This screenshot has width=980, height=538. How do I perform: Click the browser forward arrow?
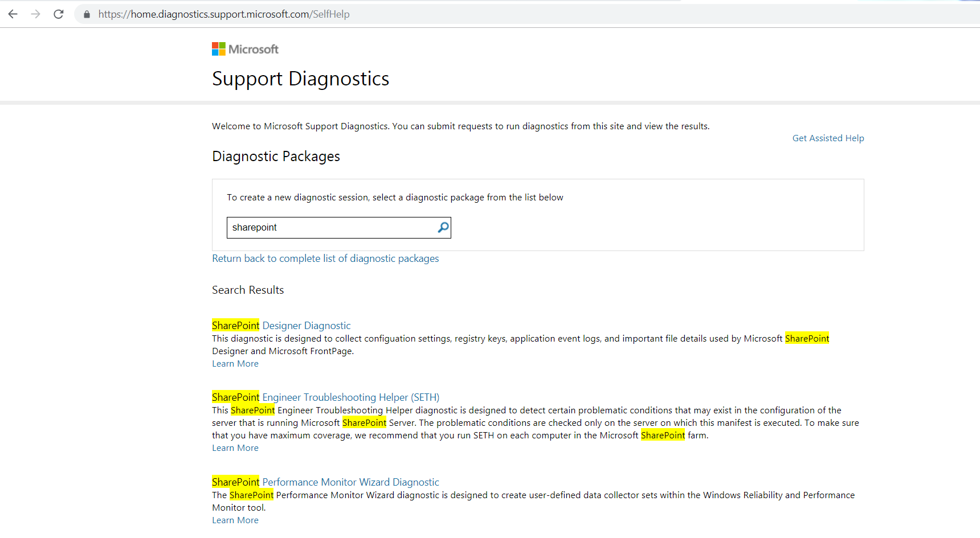35,14
